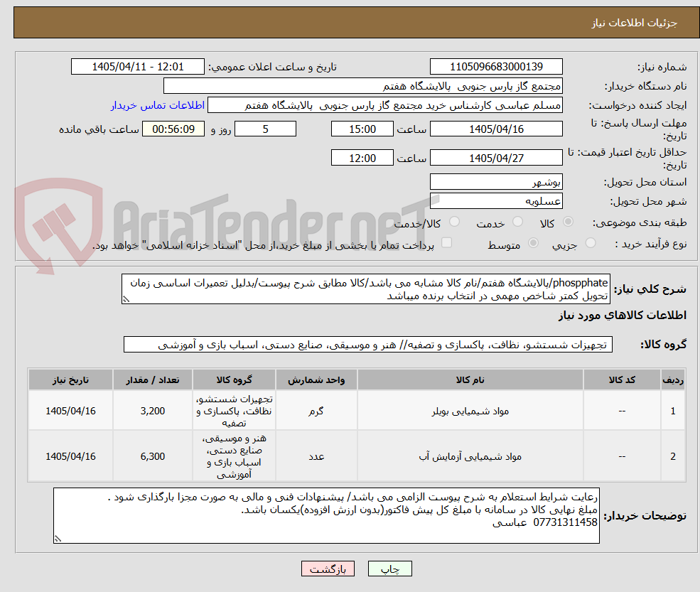The width and height of the screenshot is (700, 592).
Task: Click the general description text area with phospphate
Action: 365,289
